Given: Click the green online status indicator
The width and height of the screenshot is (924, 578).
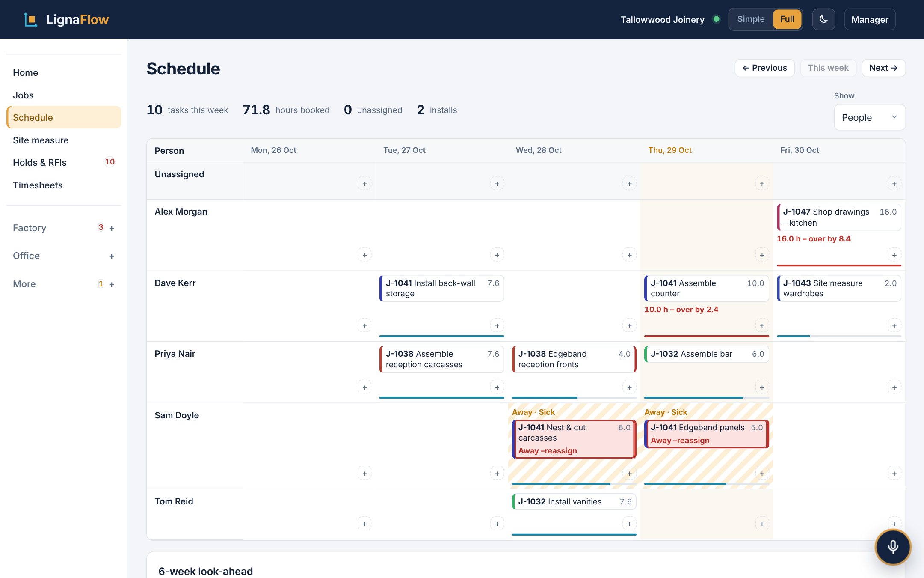Looking at the screenshot, I should (x=716, y=19).
